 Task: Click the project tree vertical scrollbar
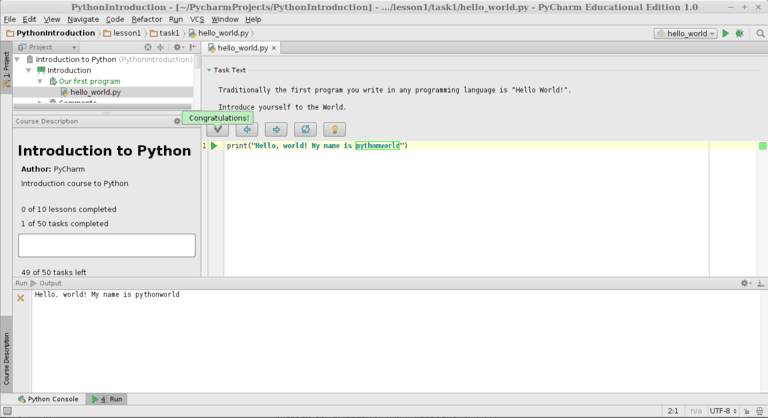(x=197, y=61)
